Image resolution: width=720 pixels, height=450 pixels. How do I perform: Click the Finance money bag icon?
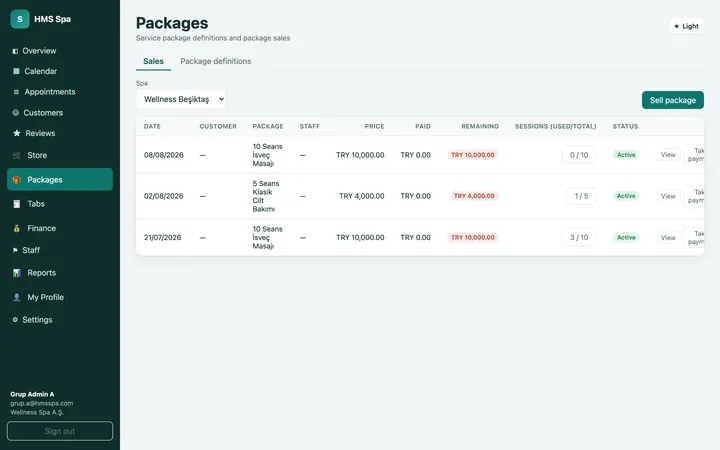(x=17, y=228)
